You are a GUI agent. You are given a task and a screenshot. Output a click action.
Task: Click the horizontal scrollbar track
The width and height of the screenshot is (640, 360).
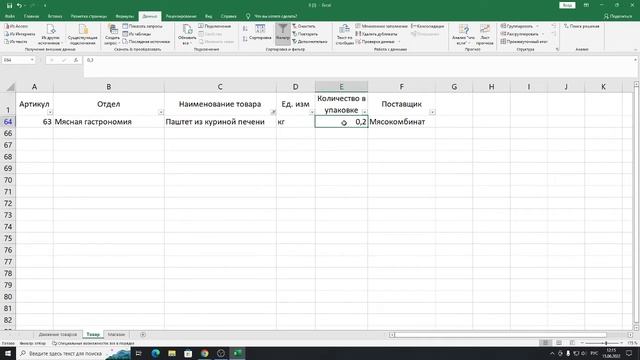click(510, 335)
